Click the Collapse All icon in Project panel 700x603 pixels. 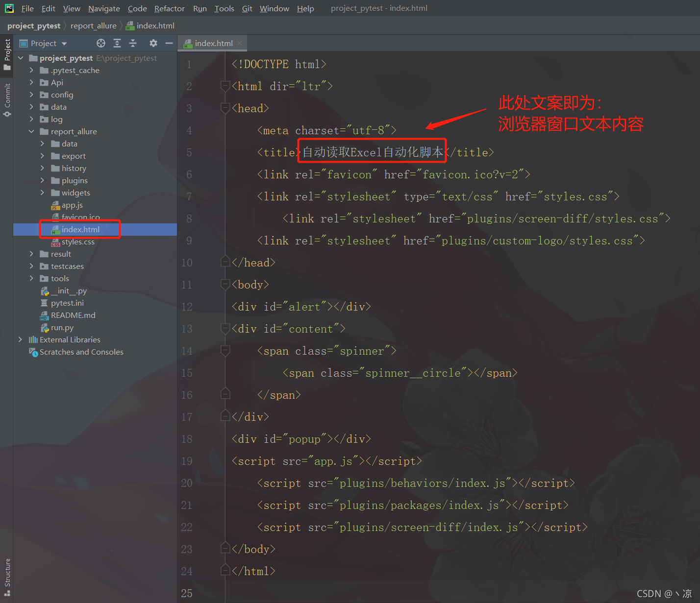coord(133,43)
